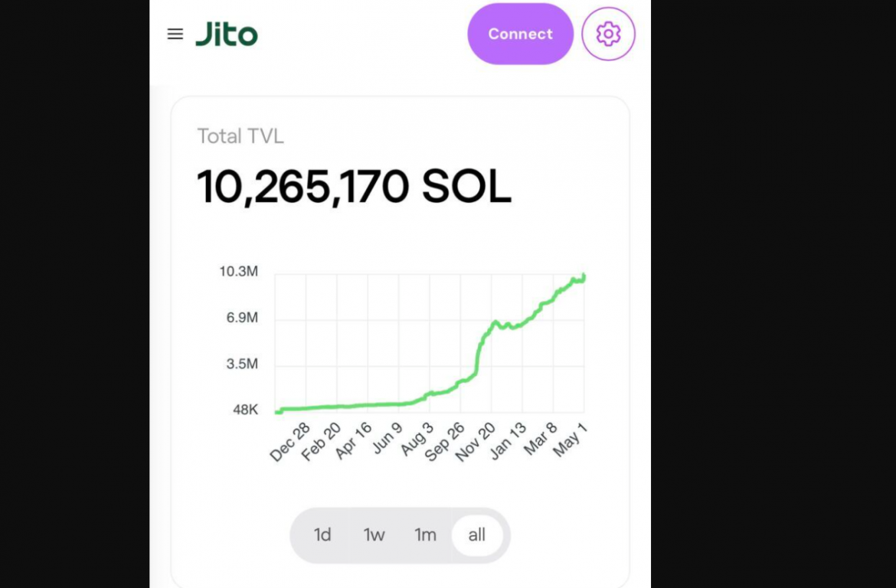The width and height of the screenshot is (896, 588).
Task: Click the 10,265,170 SOL value
Action: coord(354,187)
